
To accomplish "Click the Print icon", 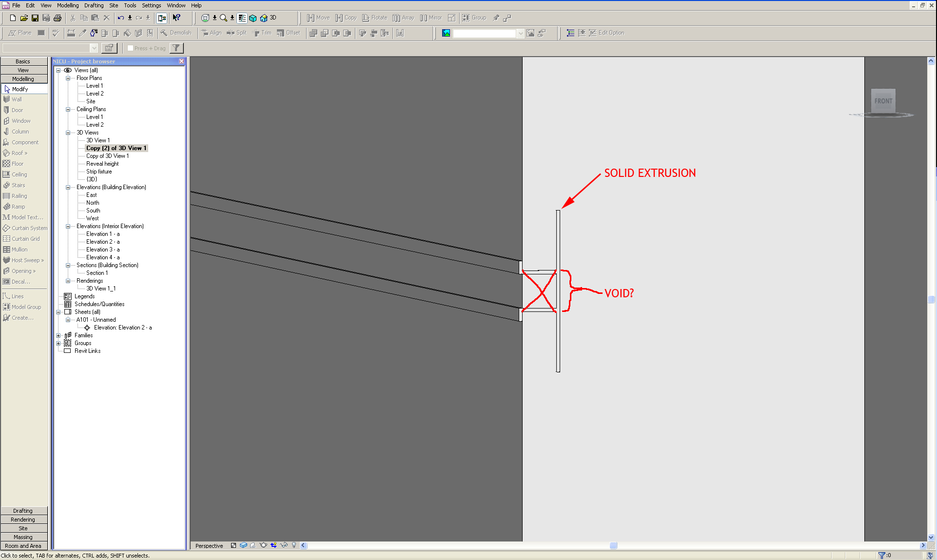I will 58,18.
